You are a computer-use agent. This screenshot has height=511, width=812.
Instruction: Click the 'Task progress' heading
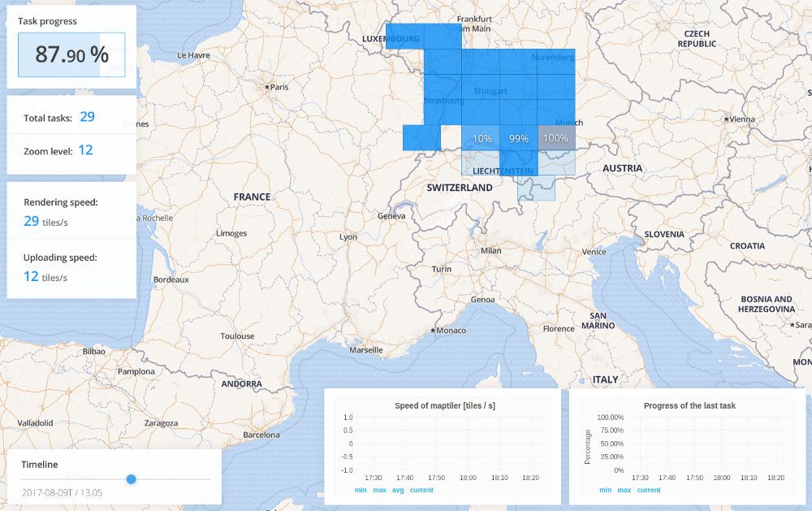[x=47, y=21]
